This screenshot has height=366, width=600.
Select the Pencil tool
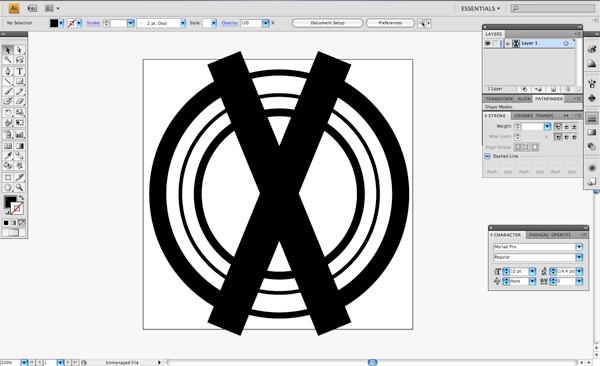(20, 91)
